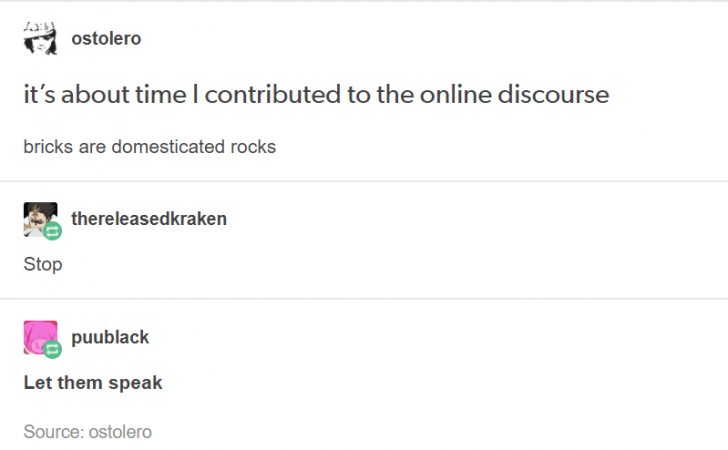Click the "Source:" label at the bottom
The height and width of the screenshot is (450, 728).
coord(53,432)
